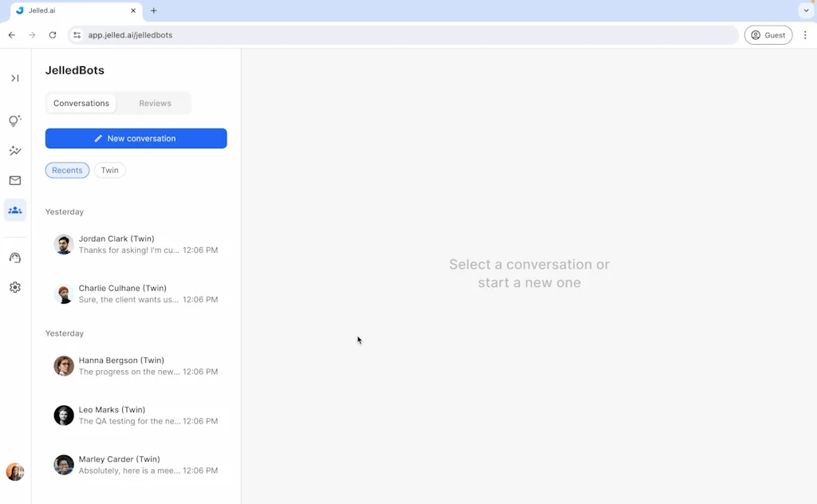
Task: Select the lightbulb ideas icon
Action: point(14,120)
